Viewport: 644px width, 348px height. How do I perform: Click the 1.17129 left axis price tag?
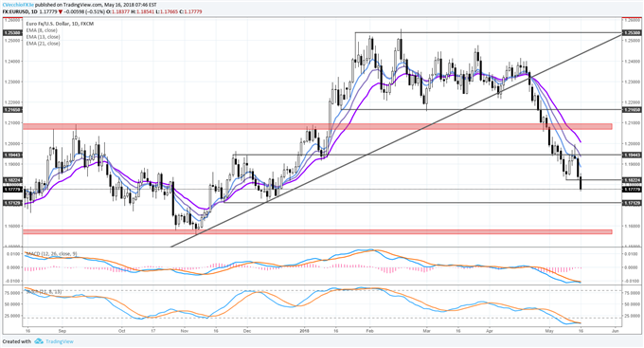click(x=12, y=203)
